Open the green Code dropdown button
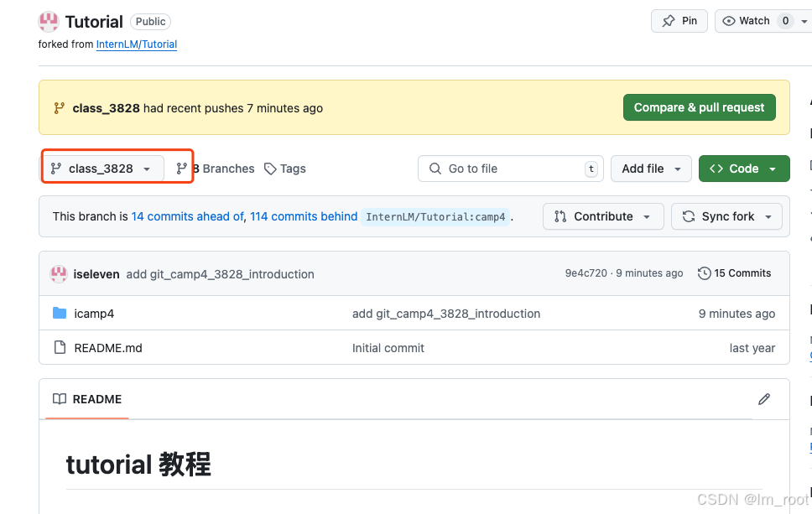Image resolution: width=812 pixels, height=514 pixels. pyautogui.click(x=744, y=169)
